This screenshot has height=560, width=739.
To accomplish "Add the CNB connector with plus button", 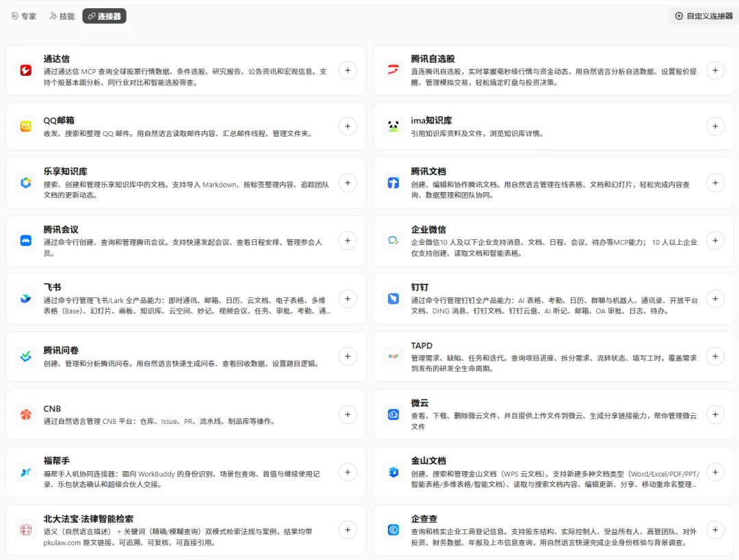I will (348, 414).
